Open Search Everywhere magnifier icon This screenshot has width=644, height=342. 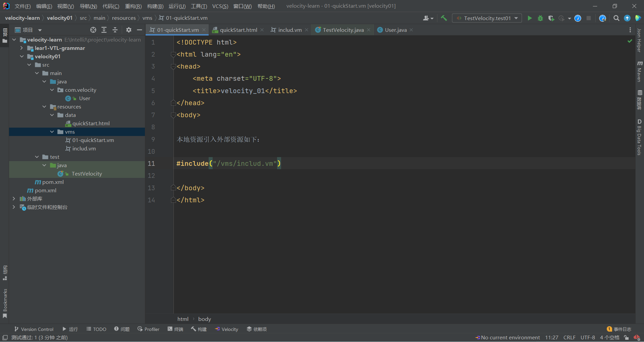pyautogui.click(x=616, y=18)
